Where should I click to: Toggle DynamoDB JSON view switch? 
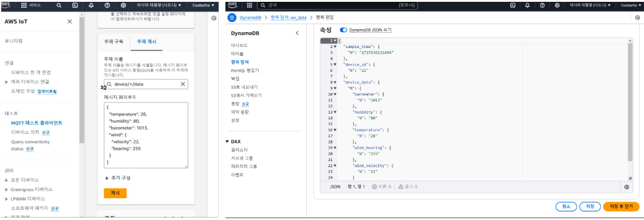(x=344, y=30)
